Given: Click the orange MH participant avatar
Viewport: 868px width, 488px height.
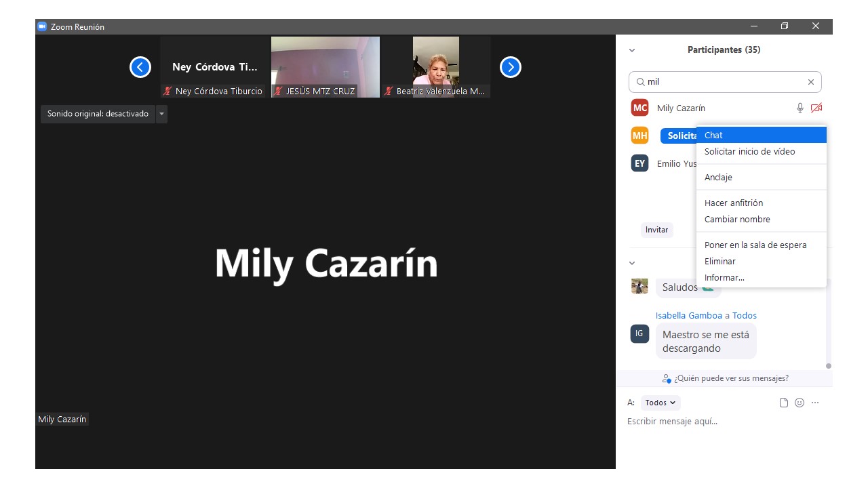Looking at the screenshot, I should pyautogui.click(x=639, y=136).
